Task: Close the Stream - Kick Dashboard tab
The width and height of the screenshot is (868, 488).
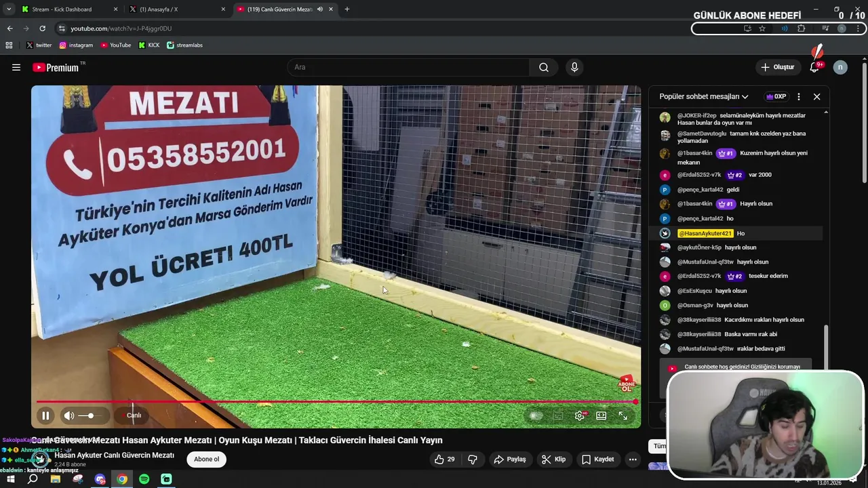Action: point(115,9)
